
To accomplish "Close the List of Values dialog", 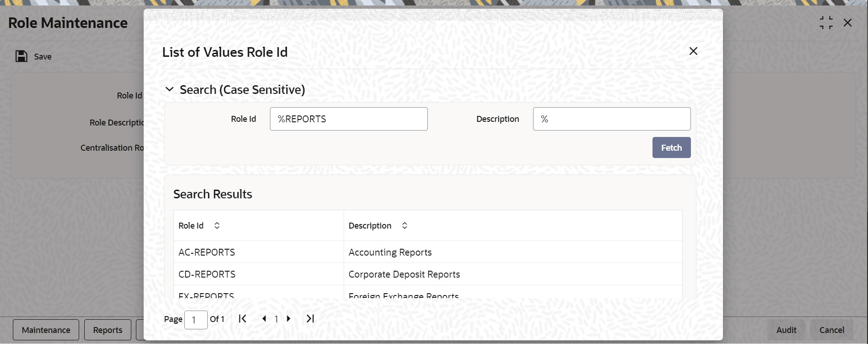I will click(x=693, y=51).
